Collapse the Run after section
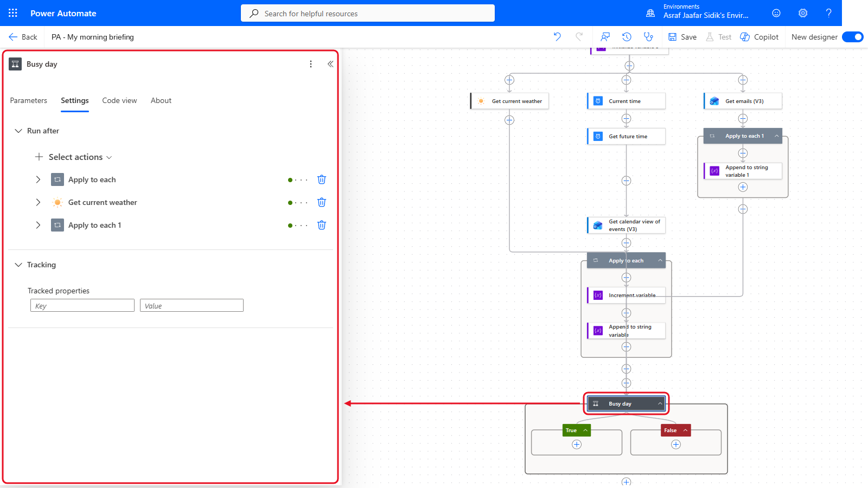Viewport: 868px width, 488px height. click(18, 131)
